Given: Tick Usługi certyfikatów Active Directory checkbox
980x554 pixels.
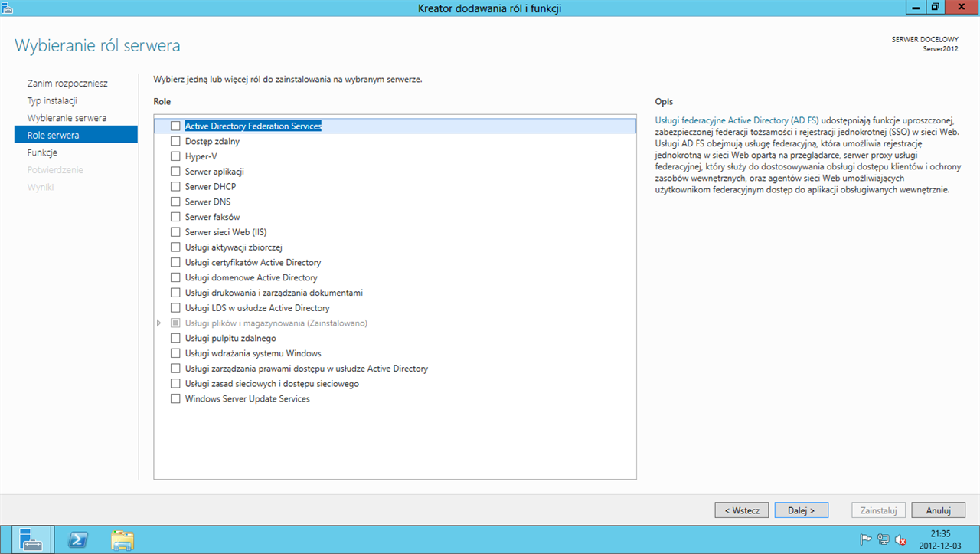Looking at the screenshot, I should [175, 263].
